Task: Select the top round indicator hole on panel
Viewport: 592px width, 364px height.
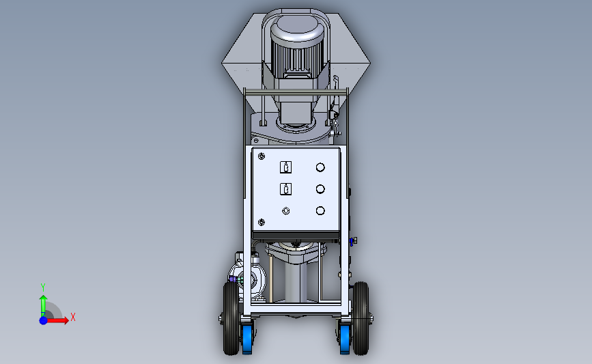Action: point(320,167)
